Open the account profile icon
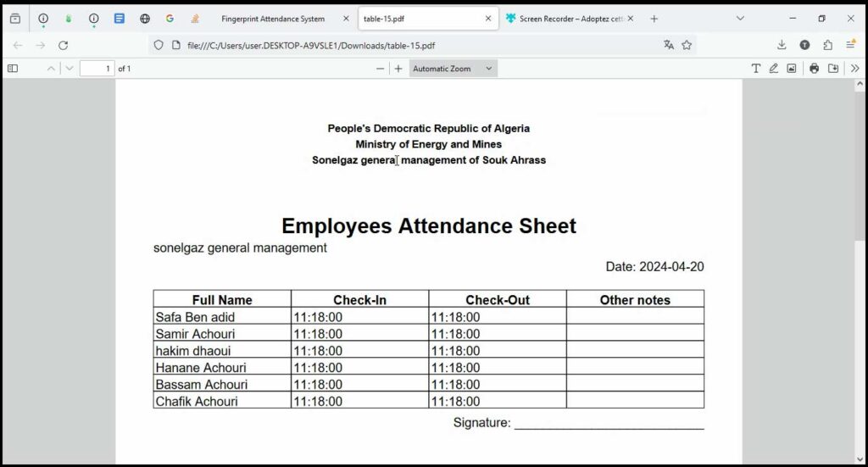 tap(805, 46)
